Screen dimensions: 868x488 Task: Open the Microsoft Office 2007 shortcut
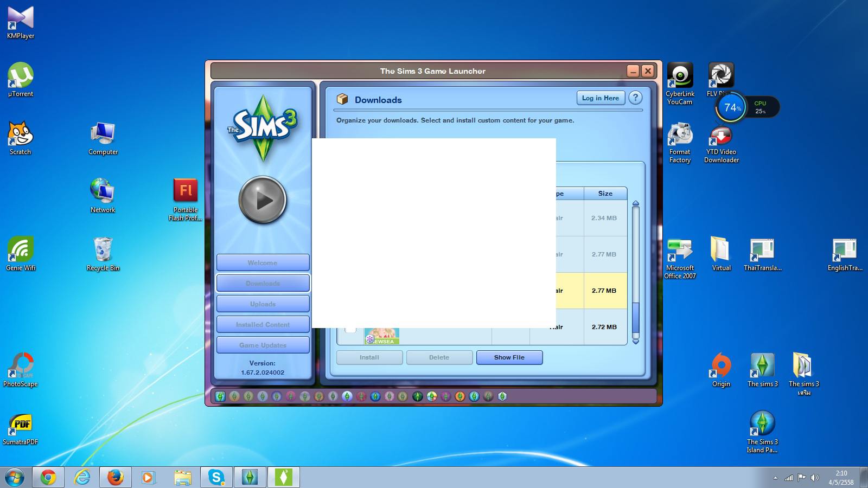pyautogui.click(x=680, y=258)
